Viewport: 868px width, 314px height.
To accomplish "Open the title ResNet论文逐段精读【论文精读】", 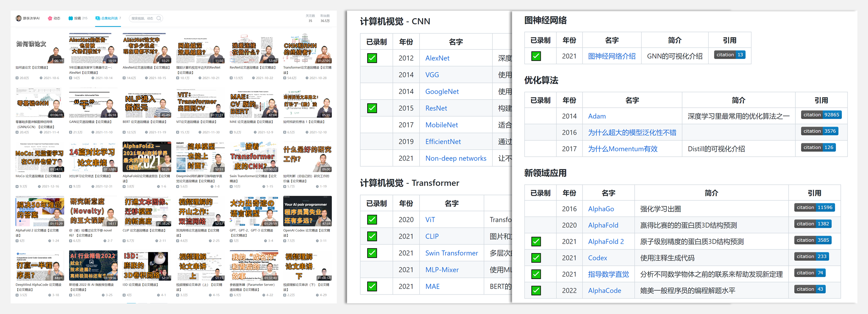I will click(253, 67).
